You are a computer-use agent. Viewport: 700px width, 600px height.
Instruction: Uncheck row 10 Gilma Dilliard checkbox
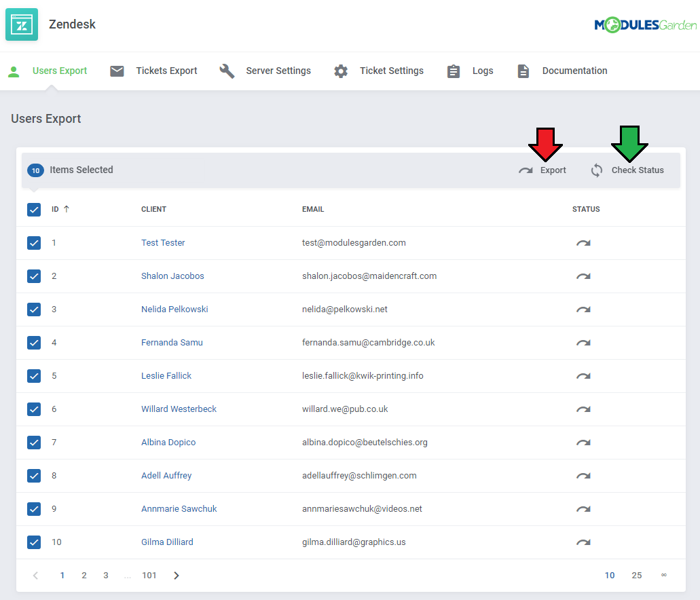pos(34,542)
